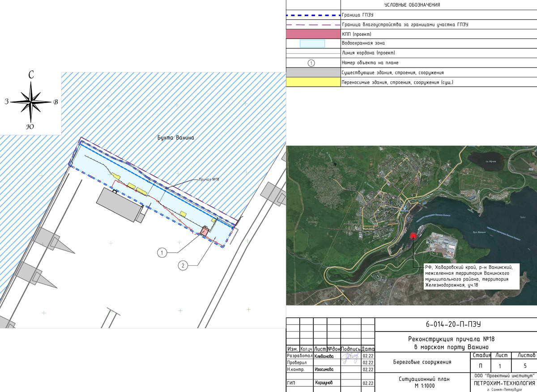The width and height of the screenshot is (537, 392).
Task: Pick the pink КПП (проект) legend swatch
Action: (313, 34)
